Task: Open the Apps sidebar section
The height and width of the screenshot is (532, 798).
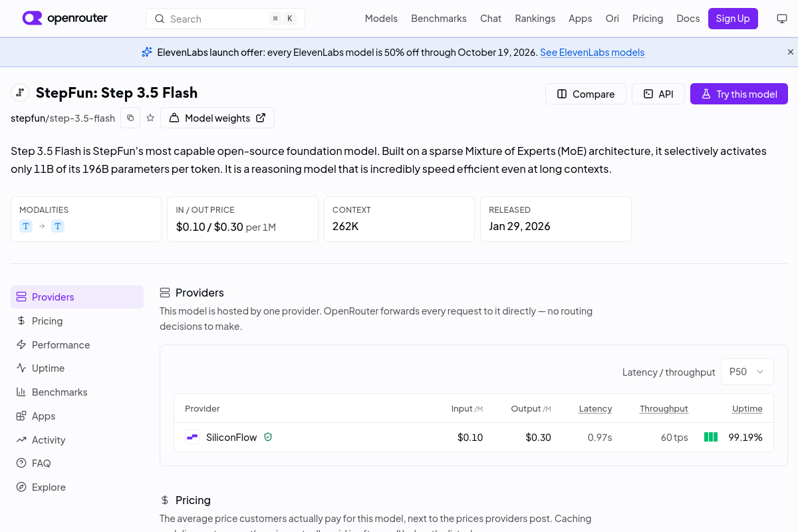Action: (77, 416)
